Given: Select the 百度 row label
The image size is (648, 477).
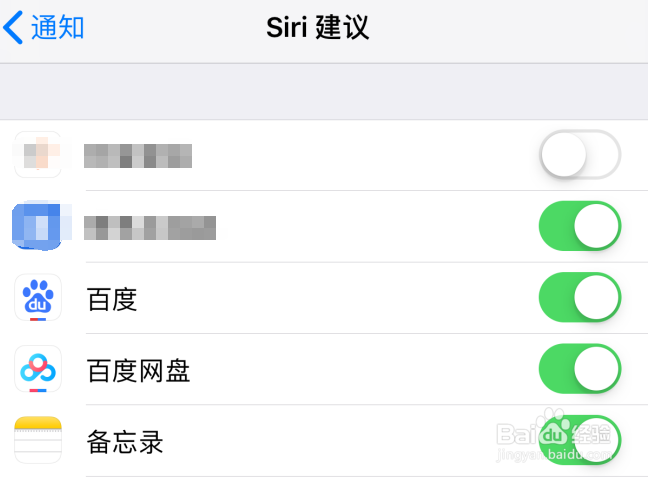Looking at the screenshot, I should point(113,299).
